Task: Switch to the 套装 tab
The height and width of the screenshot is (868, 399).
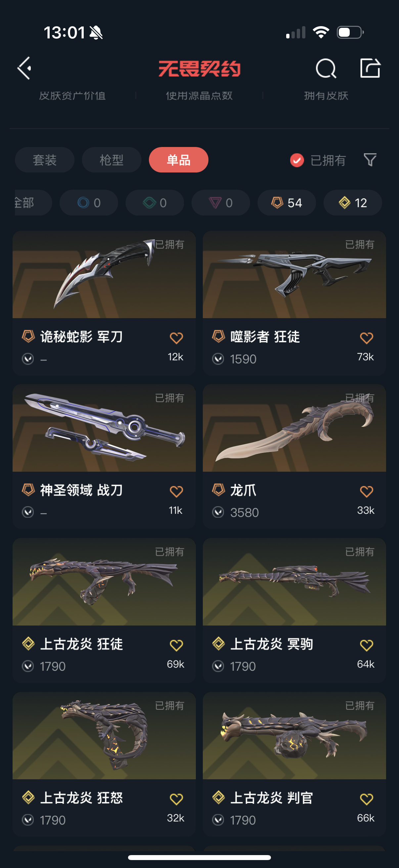Action: coord(44,160)
